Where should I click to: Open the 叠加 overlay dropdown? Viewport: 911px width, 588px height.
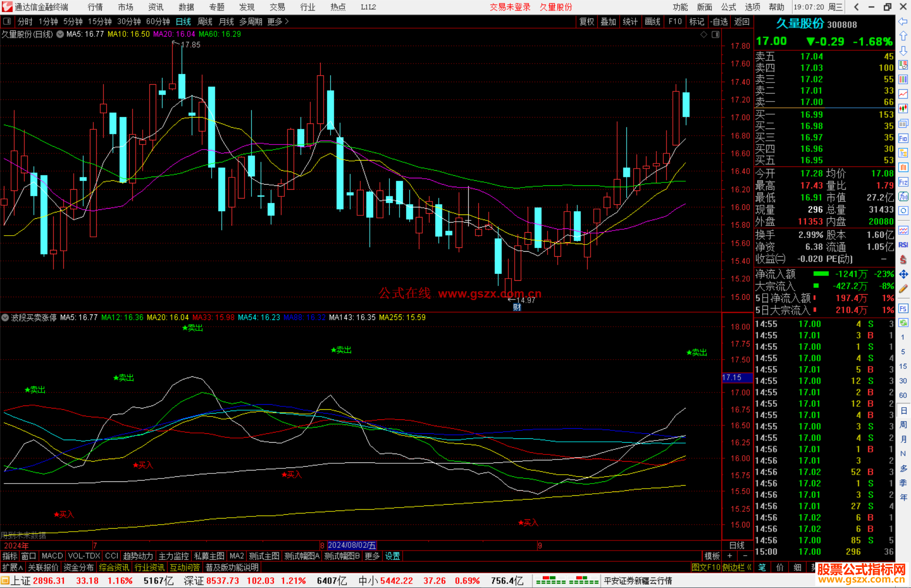(x=608, y=21)
